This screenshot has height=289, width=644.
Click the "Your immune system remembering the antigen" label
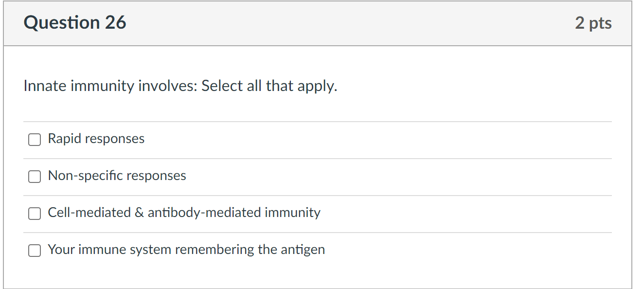186,250
